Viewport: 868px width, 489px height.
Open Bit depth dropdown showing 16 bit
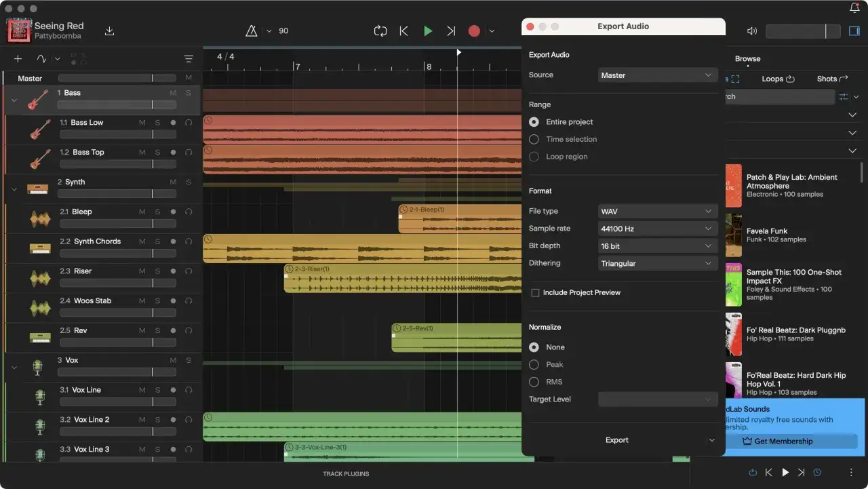click(657, 246)
